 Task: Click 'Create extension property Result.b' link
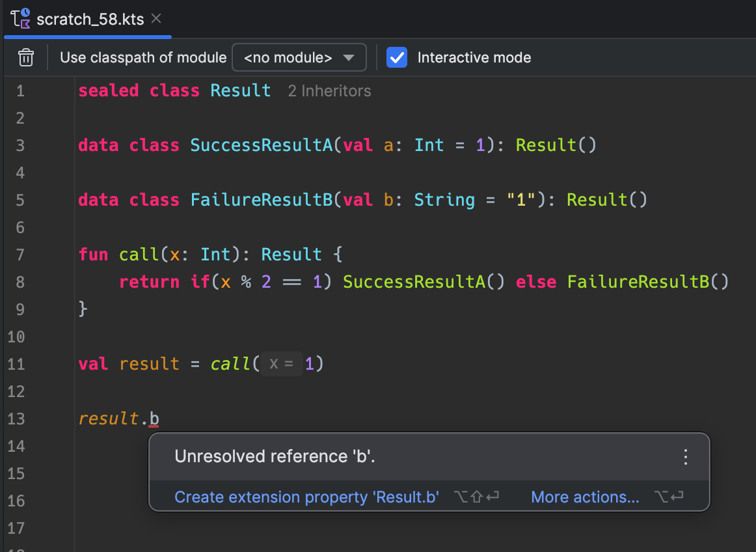pos(306,497)
